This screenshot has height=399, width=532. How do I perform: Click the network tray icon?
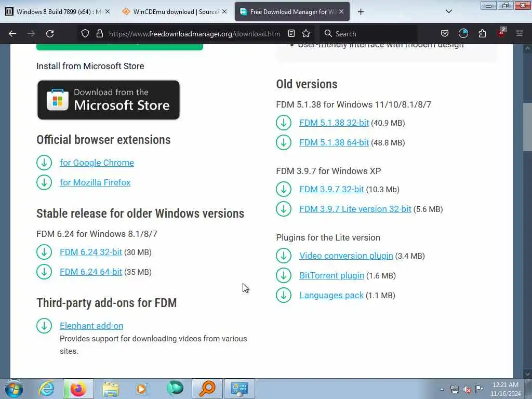coord(455,390)
